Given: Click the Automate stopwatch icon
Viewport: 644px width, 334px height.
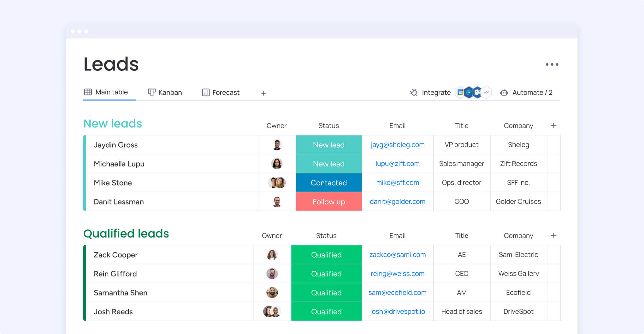Looking at the screenshot, I should click(504, 93).
